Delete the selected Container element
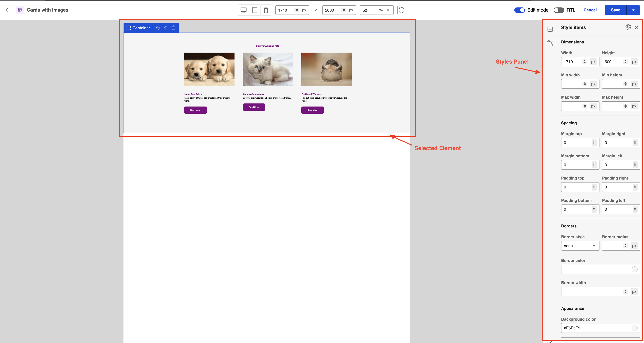The image size is (644, 343). click(x=173, y=28)
